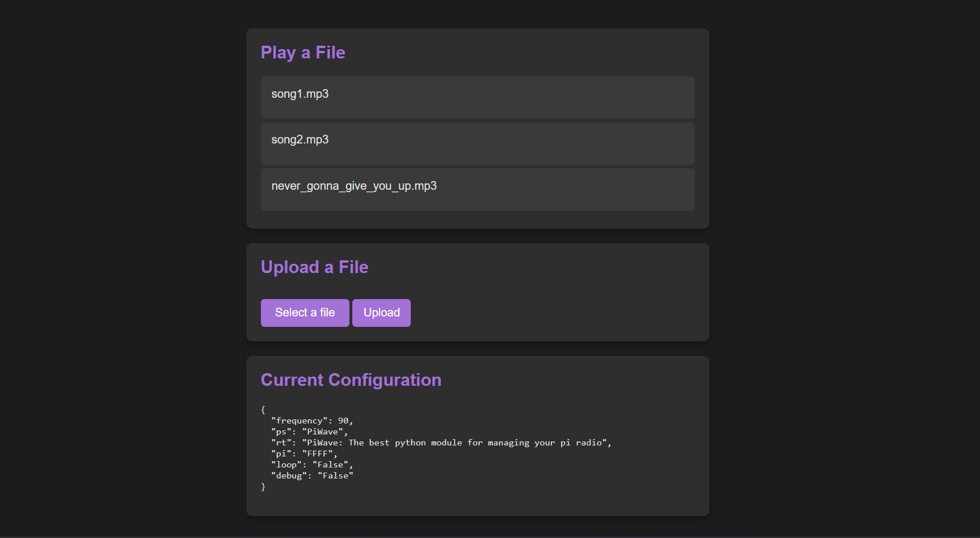Play song1.mp3 from the file list
Screen dimensions: 980x538
pyautogui.click(x=477, y=97)
